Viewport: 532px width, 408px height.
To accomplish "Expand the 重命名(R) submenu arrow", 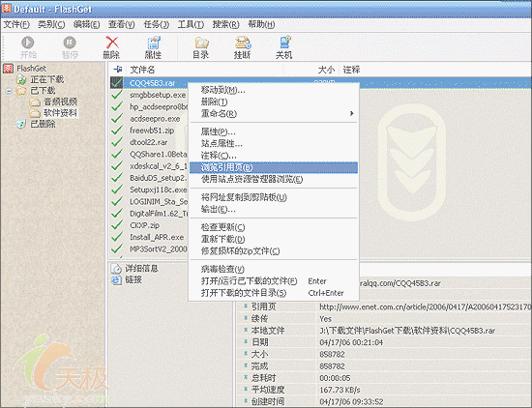I will point(352,114).
